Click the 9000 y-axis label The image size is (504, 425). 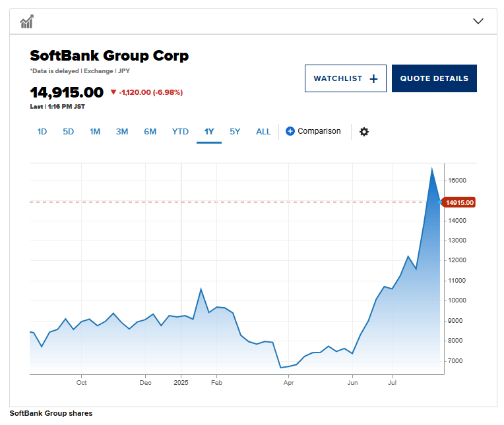[455, 321]
